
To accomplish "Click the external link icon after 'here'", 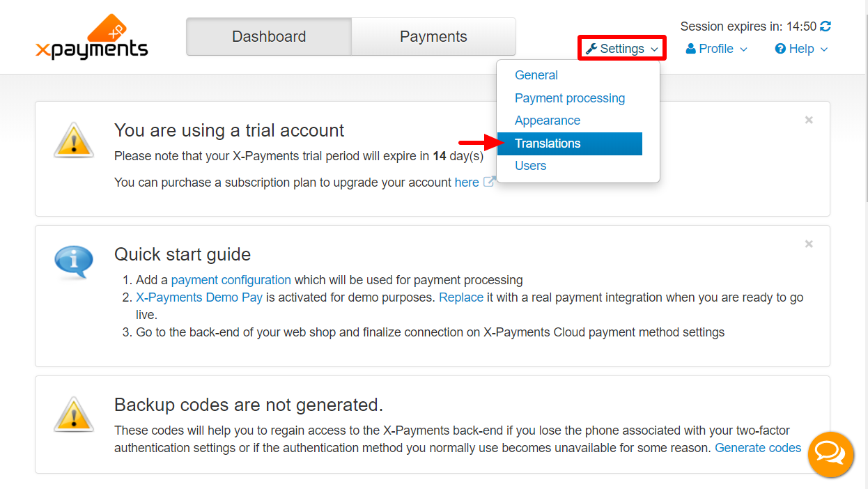I will click(x=489, y=183).
